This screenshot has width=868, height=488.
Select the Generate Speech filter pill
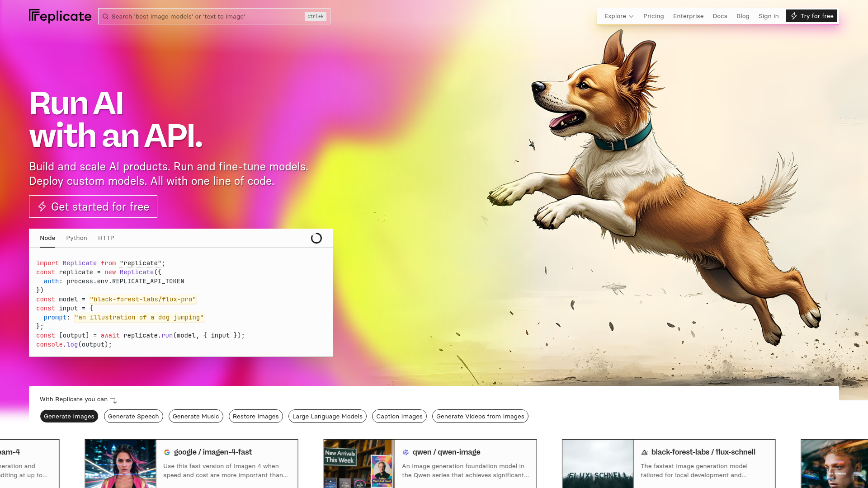133,417
